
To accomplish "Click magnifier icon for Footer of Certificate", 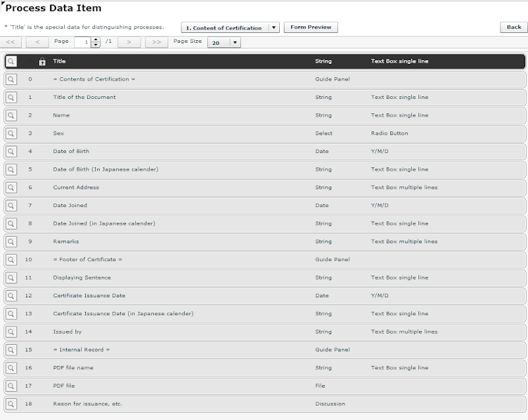I will pos(11,260).
